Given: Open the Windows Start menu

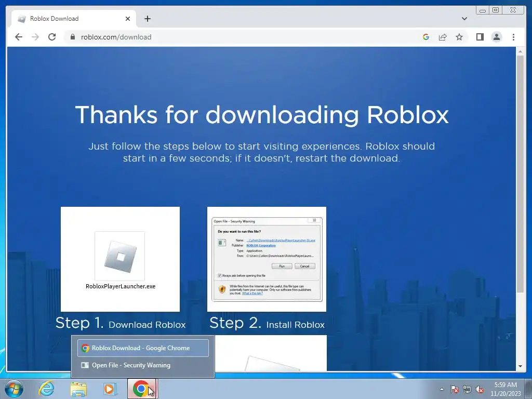Looking at the screenshot, I should coord(14,389).
